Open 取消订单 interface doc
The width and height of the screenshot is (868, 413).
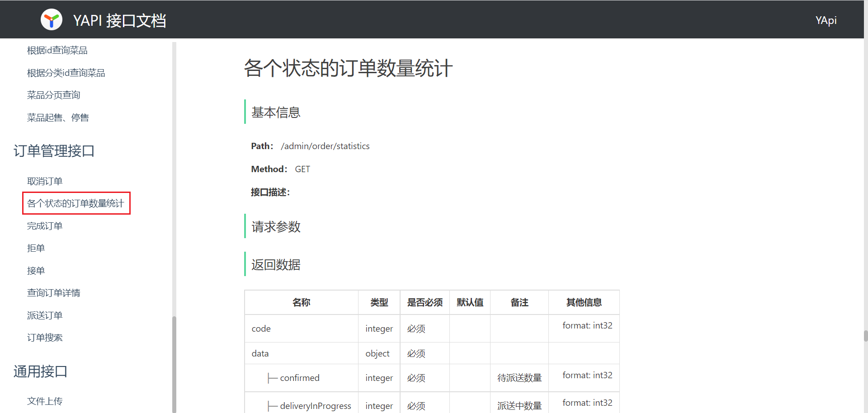(45, 181)
